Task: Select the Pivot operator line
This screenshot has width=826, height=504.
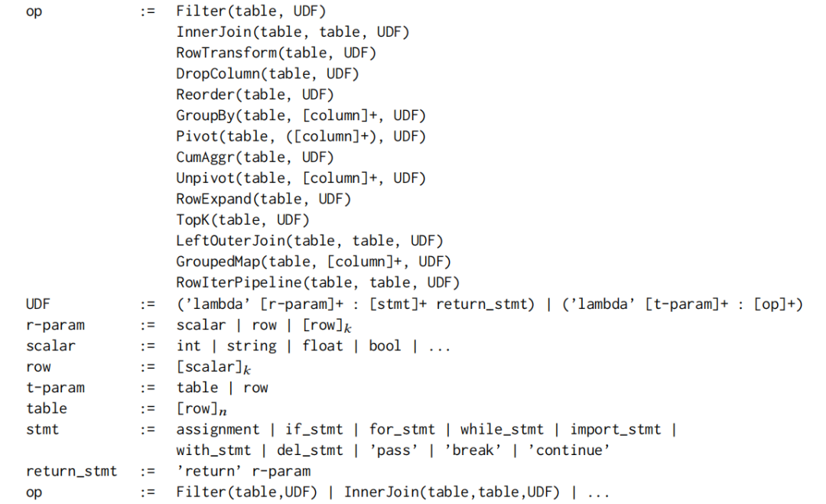Action: [301, 136]
